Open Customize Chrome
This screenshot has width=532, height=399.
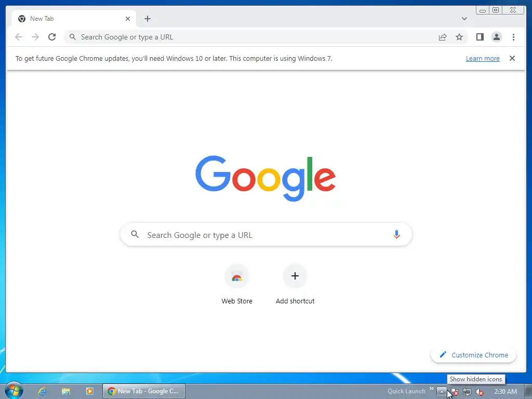[473, 355]
